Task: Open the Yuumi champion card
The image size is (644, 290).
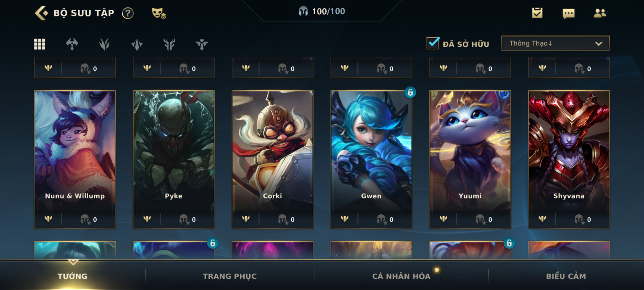Action: click(470, 160)
